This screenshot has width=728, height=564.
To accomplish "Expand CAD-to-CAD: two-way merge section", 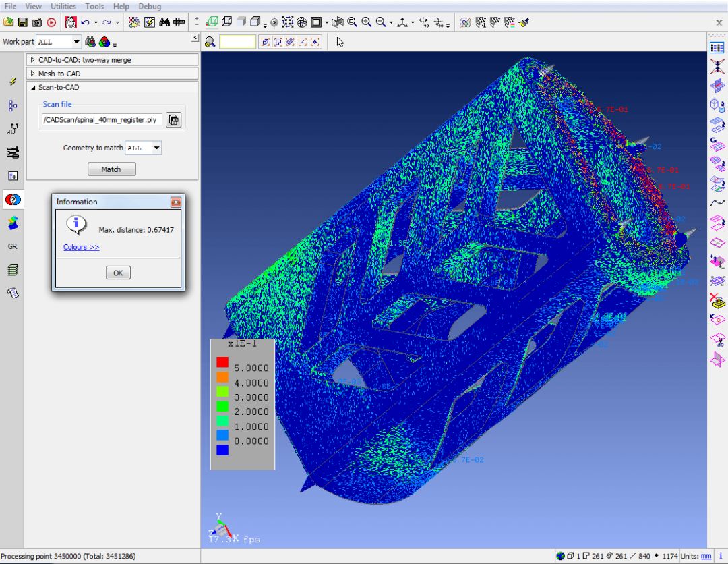I will pos(113,60).
